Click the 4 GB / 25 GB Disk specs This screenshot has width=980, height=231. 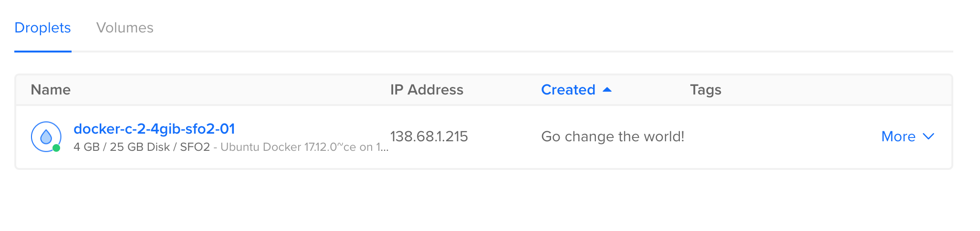coord(122,147)
